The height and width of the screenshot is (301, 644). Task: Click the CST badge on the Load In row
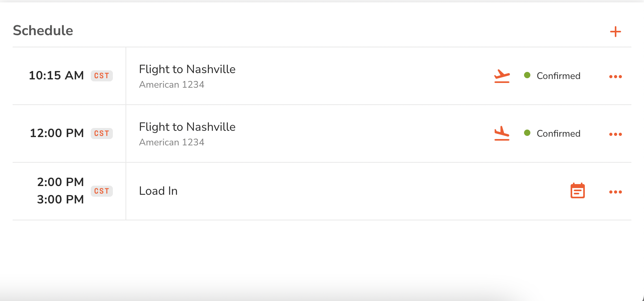[102, 191]
